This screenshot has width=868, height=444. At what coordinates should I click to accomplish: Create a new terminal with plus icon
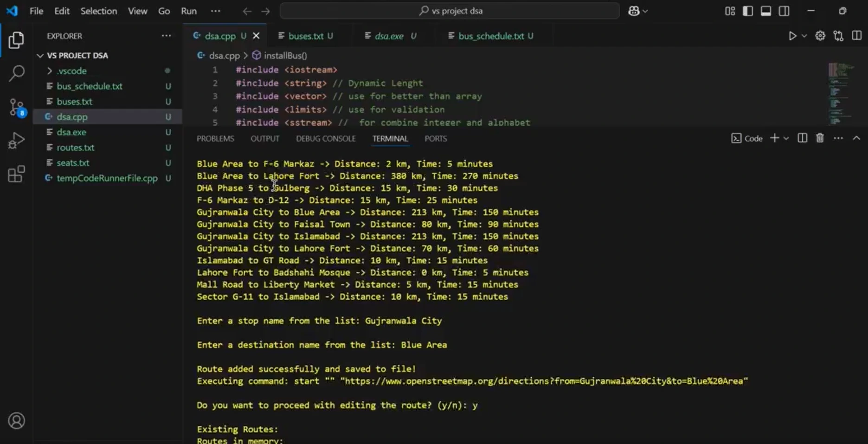click(x=774, y=138)
